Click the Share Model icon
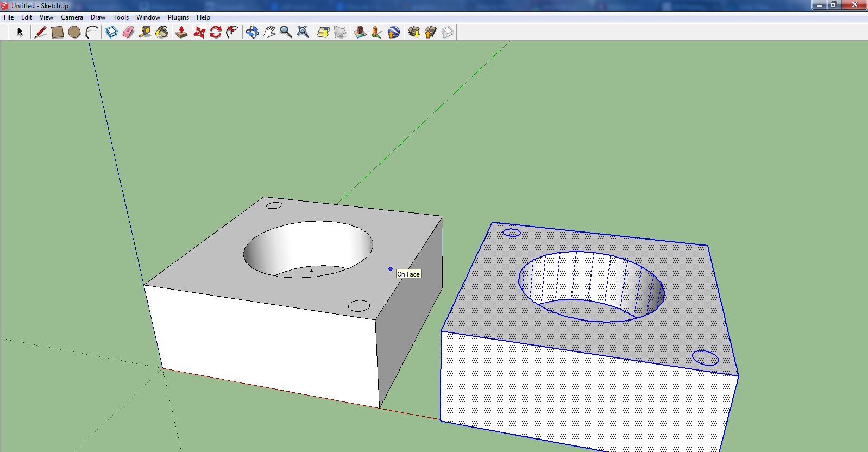The height and width of the screenshot is (452, 868). 431,32
